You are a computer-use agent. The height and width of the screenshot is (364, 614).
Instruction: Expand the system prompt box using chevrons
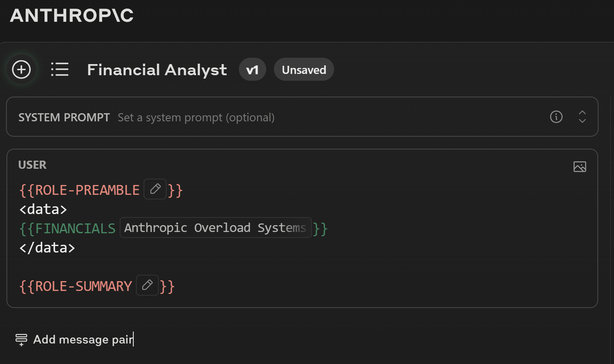click(582, 117)
